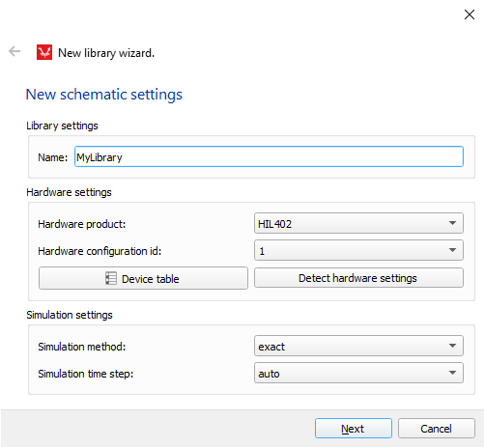Click the Hardware settings group label

pos(69,192)
